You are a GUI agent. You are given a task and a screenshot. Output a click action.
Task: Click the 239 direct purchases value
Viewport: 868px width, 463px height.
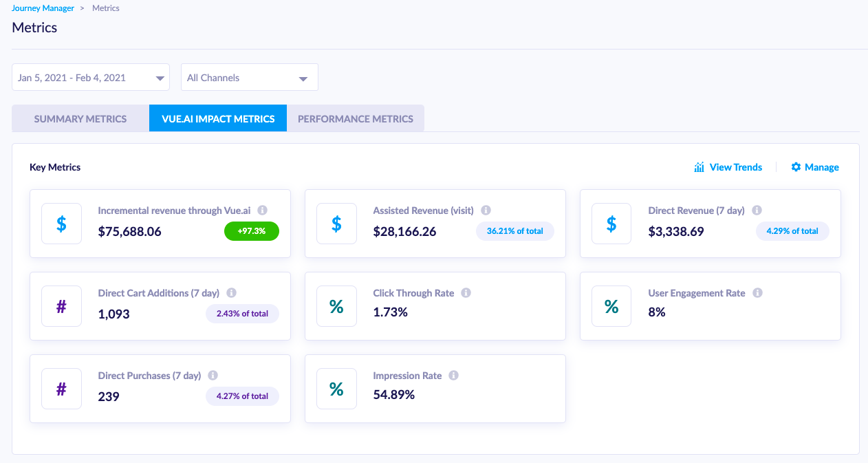click(109, 396)
